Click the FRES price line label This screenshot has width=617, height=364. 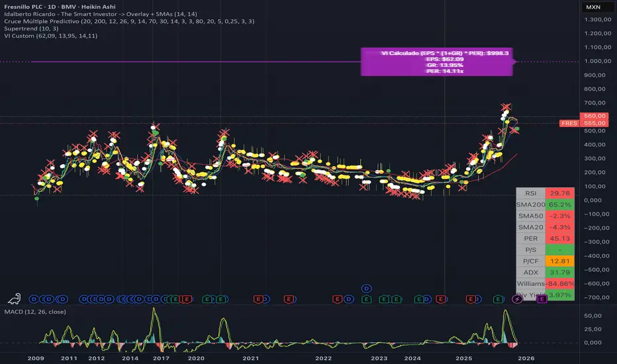569,123
